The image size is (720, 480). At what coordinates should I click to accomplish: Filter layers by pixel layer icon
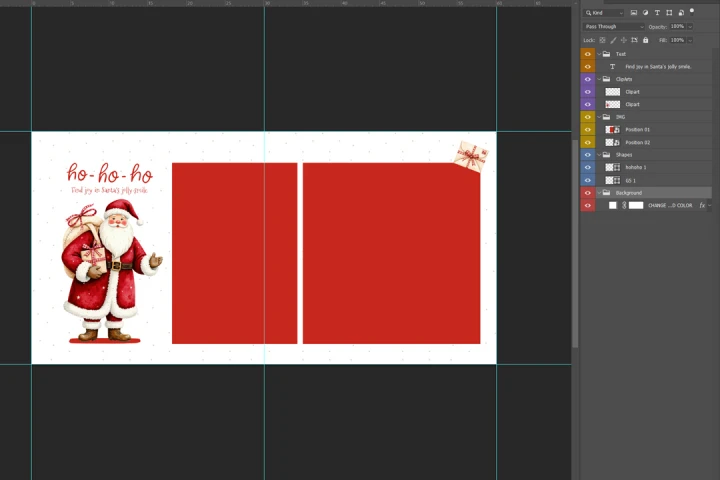634,13
